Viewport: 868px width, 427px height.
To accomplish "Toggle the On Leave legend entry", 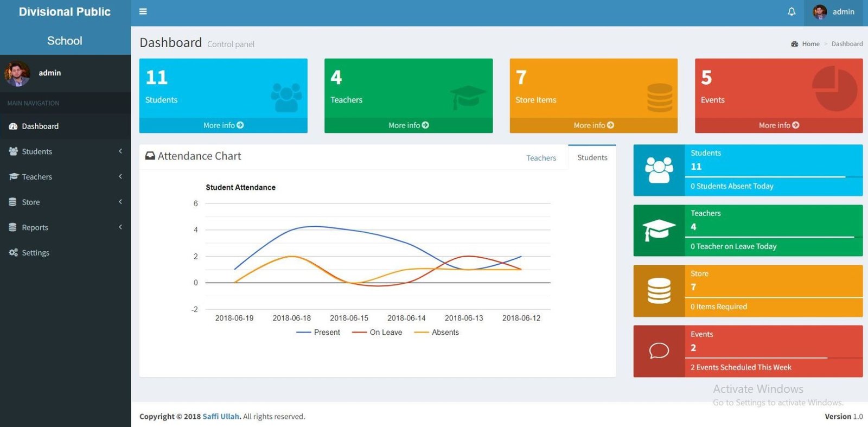I will [378, 333].
